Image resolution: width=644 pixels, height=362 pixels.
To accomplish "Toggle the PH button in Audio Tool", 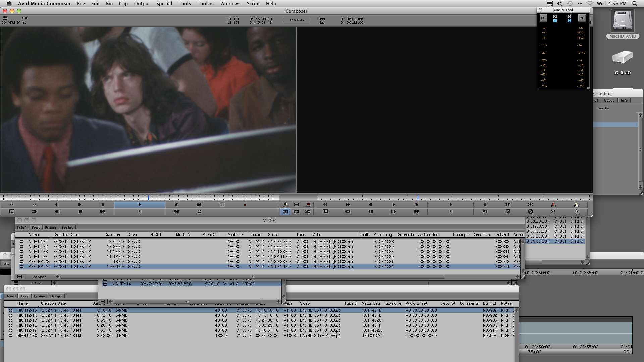I will click(582, 18).
